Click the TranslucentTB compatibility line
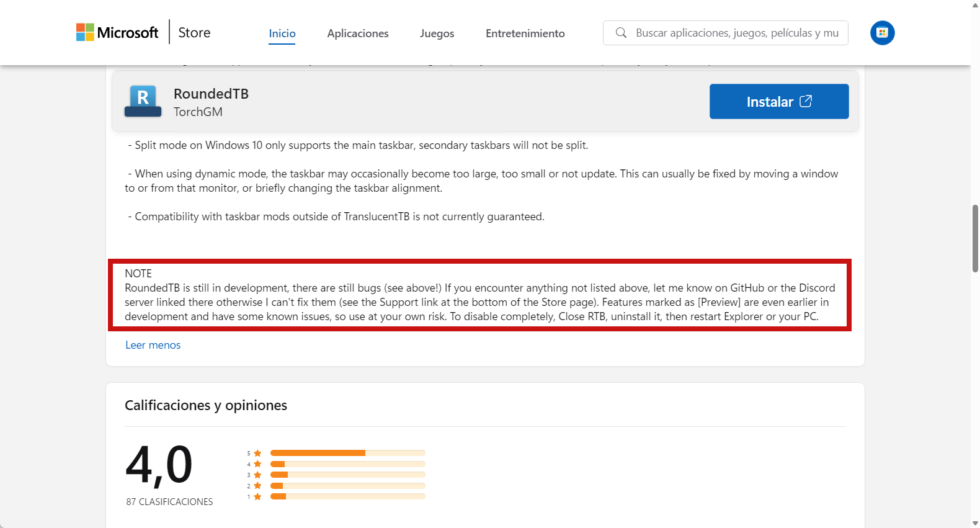Viewport: 980px width, 528px height. (336, 217)
